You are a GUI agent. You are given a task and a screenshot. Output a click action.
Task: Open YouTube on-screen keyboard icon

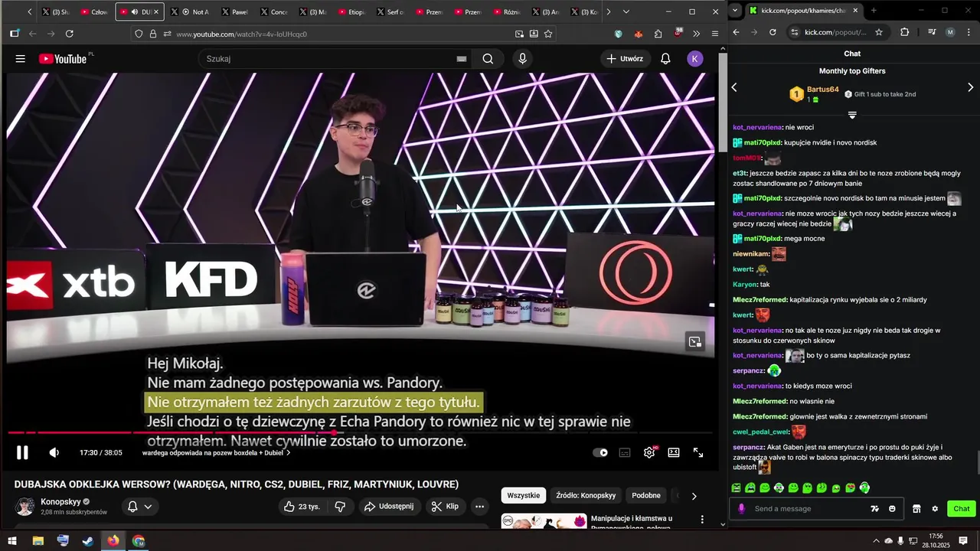(x=462, y=59)
